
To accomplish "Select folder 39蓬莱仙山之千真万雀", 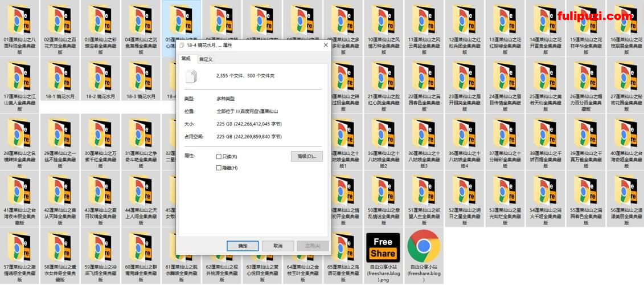I will click(x=586, y=141).
